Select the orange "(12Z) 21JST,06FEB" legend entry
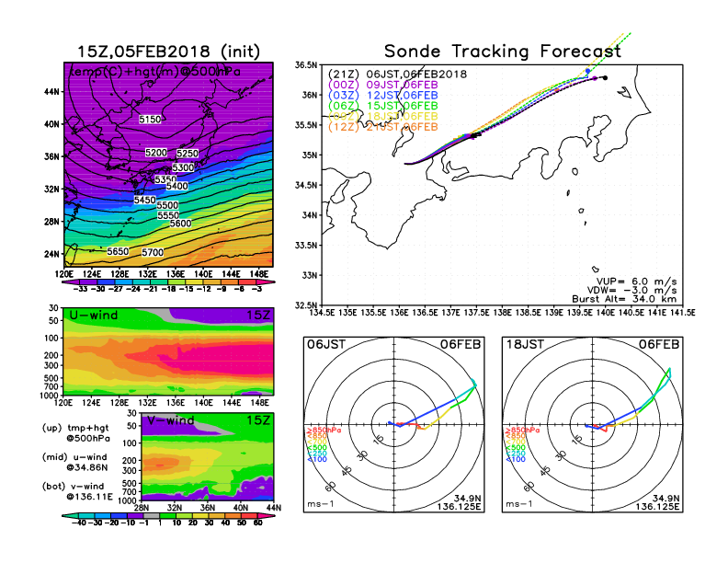Screen dimensions: 728x563 click(383, 127)
